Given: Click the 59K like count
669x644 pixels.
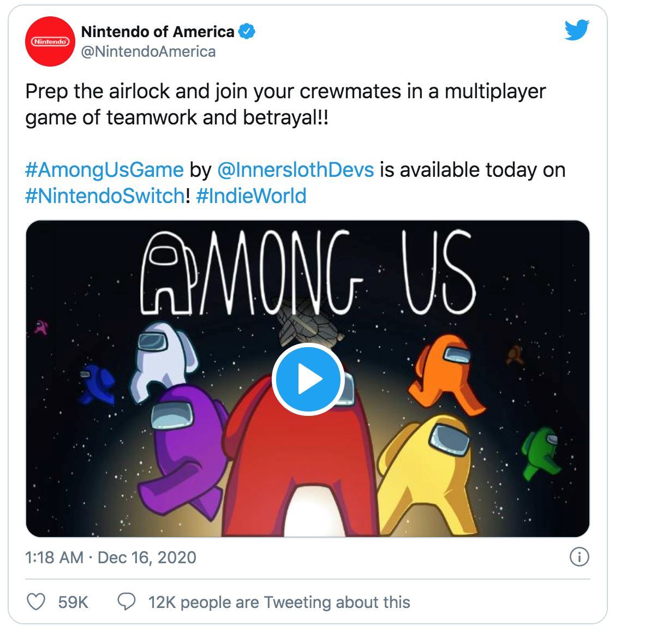Looking at the screenshot, I should (x=73, y=602).
